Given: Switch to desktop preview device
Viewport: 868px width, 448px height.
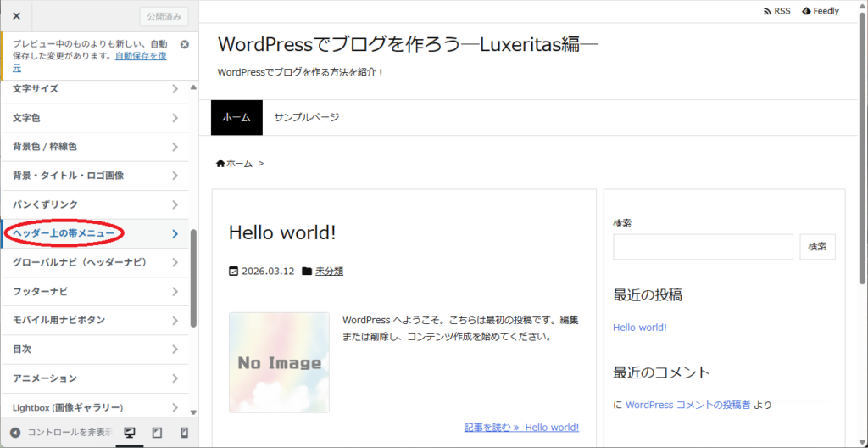Looking at the screenshot, I should pyautogui.click(x=130, y=433).
